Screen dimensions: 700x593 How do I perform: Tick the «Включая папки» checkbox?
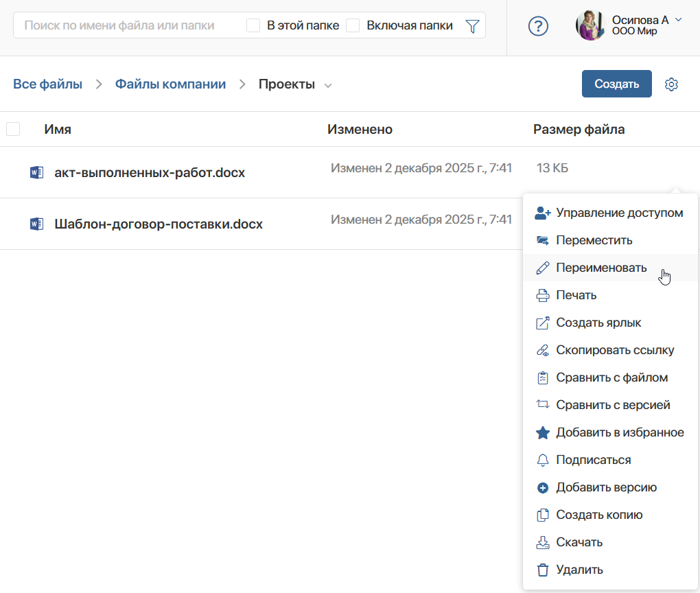tap(353, 25)
